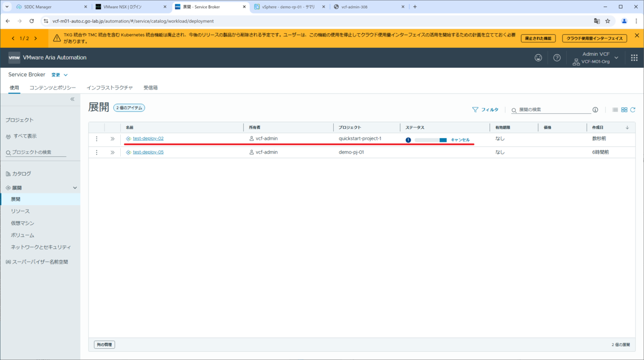Bookmark this page with star icon
Viewport: 644px width, 360px height.
608,21
